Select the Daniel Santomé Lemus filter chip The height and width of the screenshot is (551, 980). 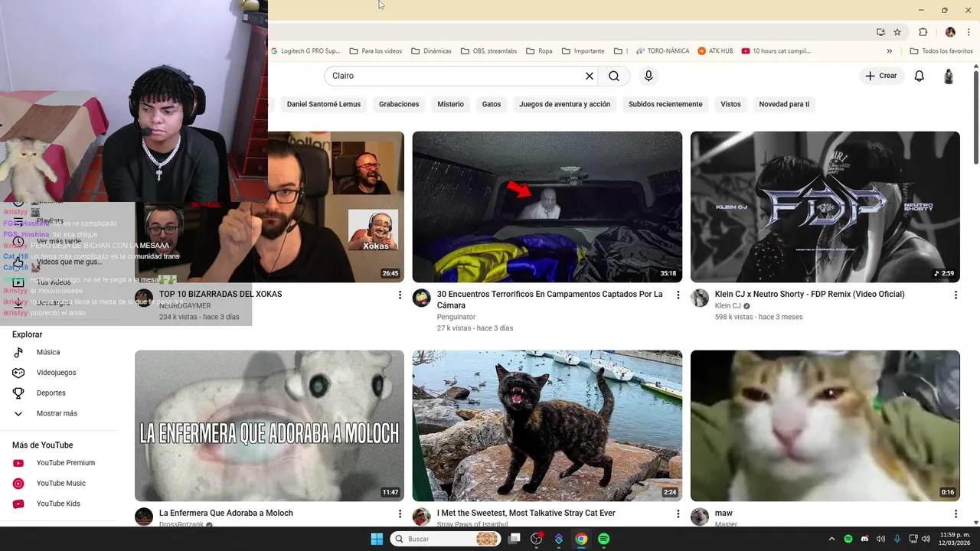(324, 104)
